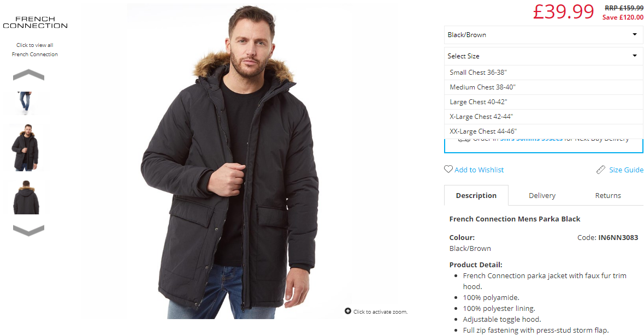This screenshot has width=644, height=336.
Task: Click to view all French Connection
Action: click(x=35, y=50)
